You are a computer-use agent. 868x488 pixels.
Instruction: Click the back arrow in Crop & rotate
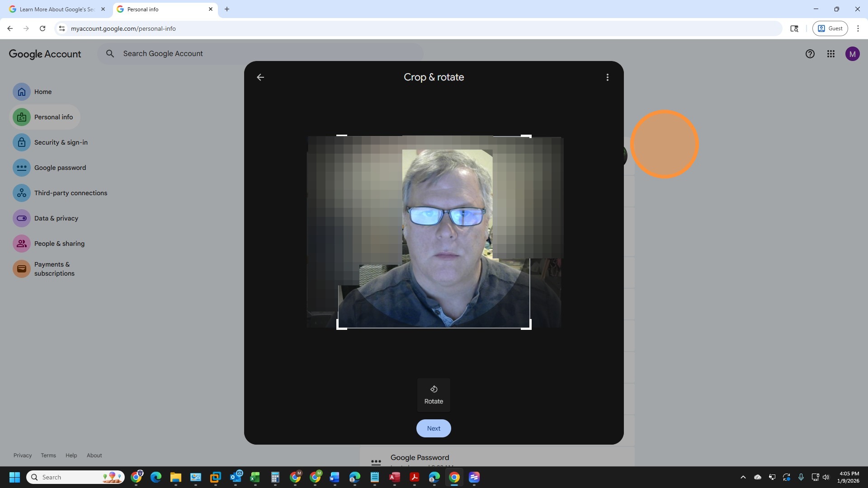click(x=260, y=77)
